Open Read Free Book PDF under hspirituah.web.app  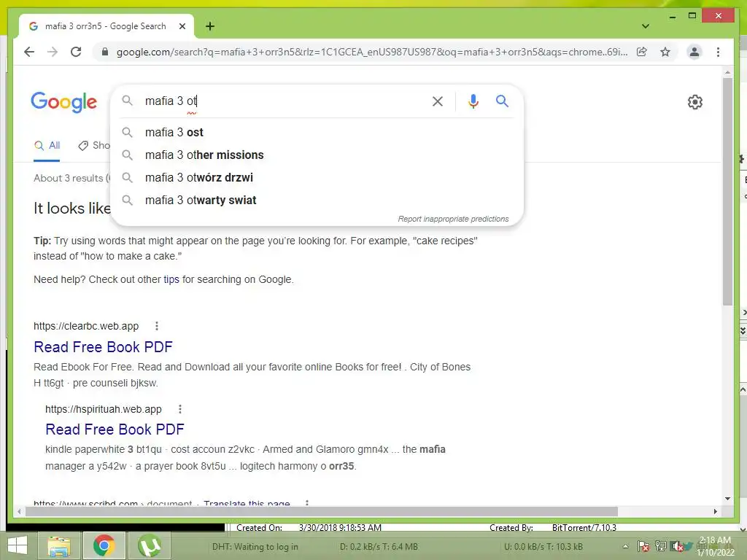(115, 429)
